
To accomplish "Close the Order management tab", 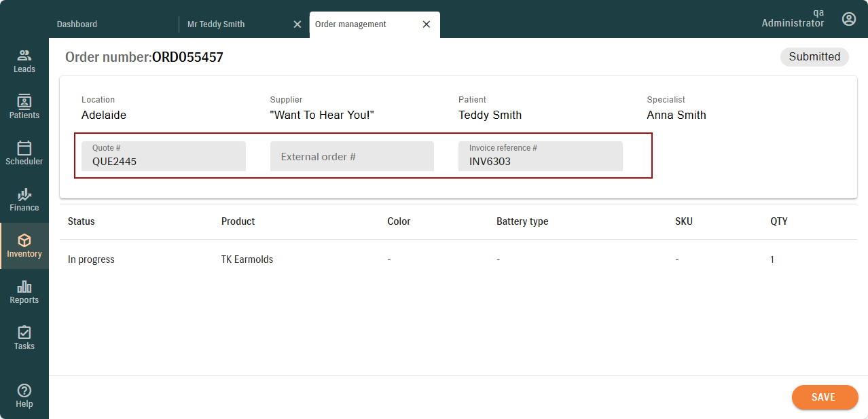I will [x=427, y=24].
